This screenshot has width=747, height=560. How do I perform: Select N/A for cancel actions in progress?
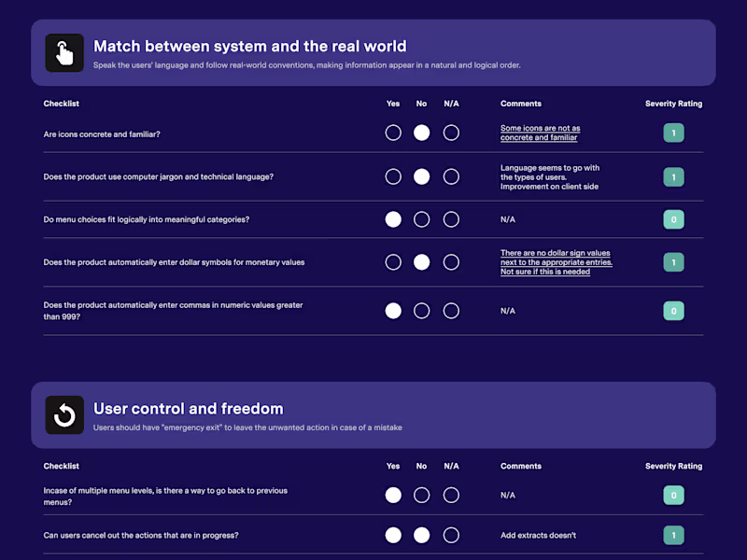(x=451, y=535)
